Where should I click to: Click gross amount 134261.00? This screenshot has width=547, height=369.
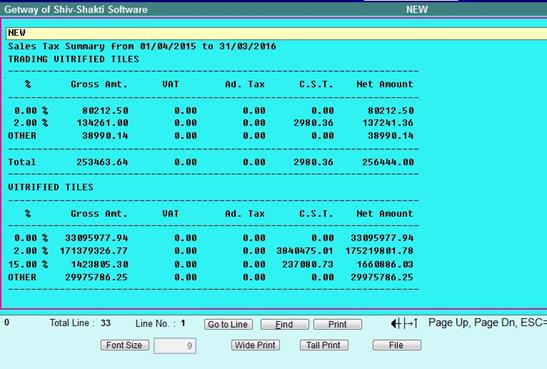tap(102, 123)
